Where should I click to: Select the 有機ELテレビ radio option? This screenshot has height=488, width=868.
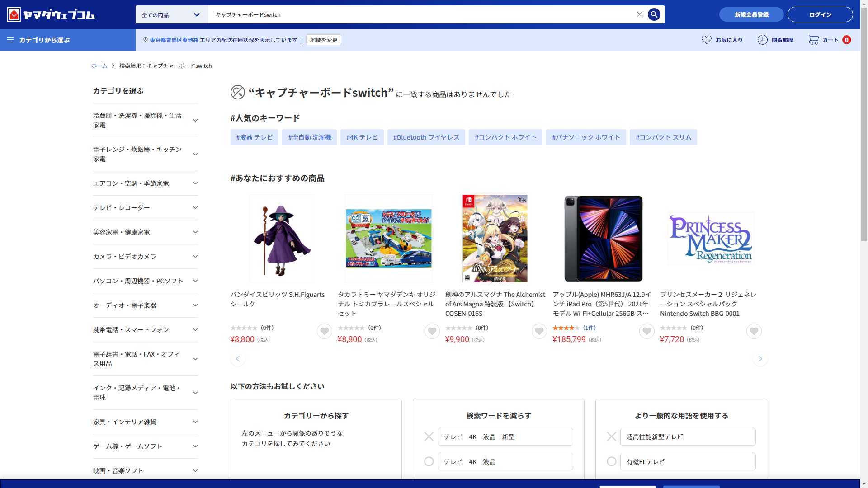pyautogui.click(x=611, y=461)
